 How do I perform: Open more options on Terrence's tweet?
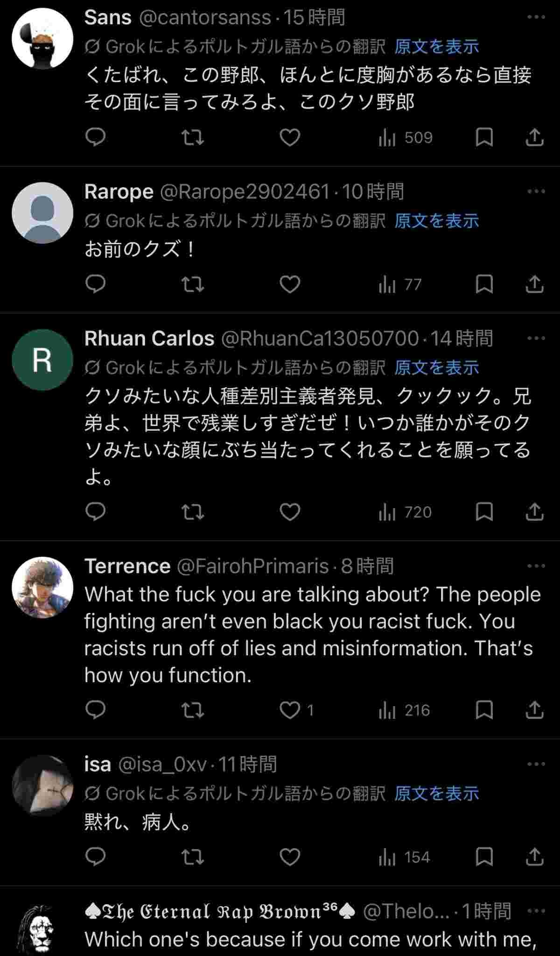(x=536, y=566)
